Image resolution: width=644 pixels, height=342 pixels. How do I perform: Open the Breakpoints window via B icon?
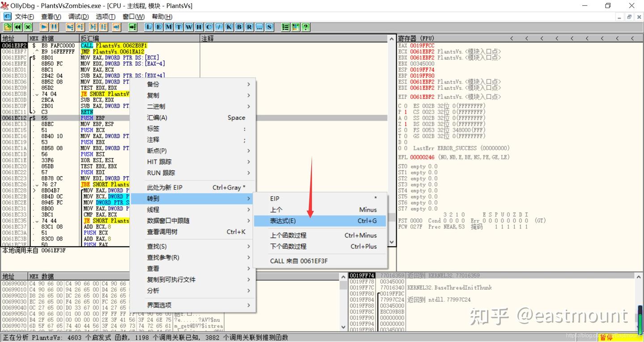[x=239, y=27]
